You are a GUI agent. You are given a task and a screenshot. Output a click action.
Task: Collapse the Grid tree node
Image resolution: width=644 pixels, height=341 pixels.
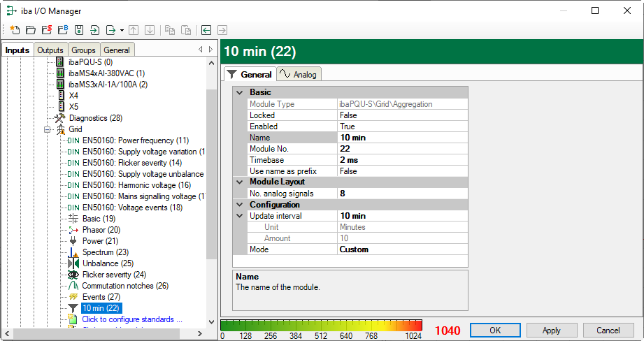pyautogui.click(x=48, y=130)
